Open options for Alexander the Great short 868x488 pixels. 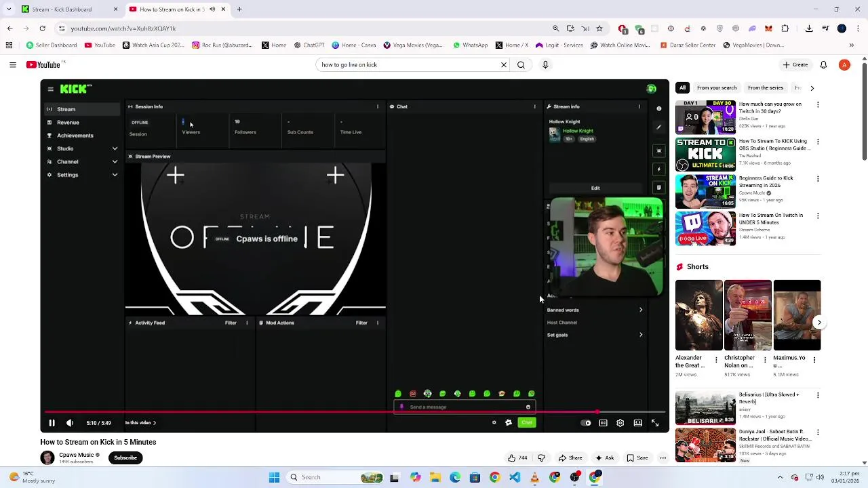(716, 360)
